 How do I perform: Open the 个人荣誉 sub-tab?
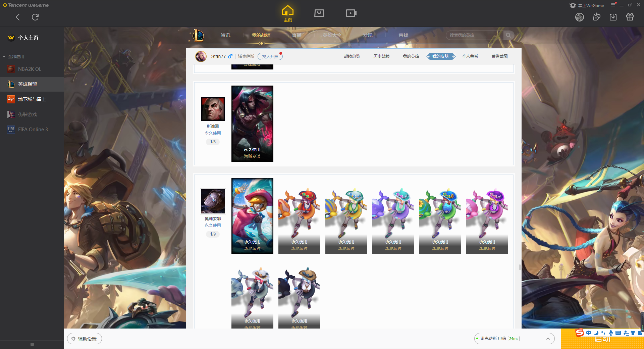(470, 56)
